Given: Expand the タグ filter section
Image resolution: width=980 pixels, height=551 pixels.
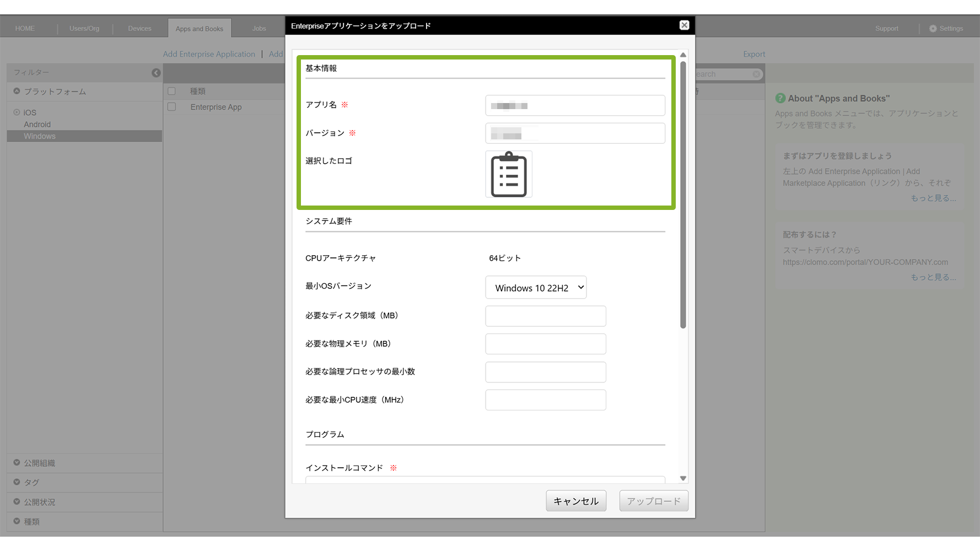Looking at the screenshot, I should click(17, 482).
